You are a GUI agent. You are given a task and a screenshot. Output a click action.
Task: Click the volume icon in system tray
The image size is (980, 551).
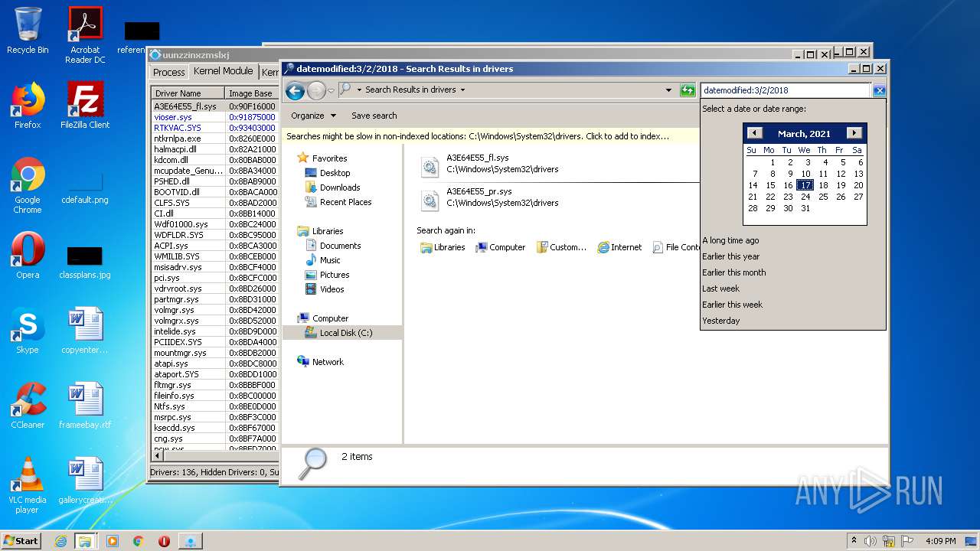tap(871, 541)
